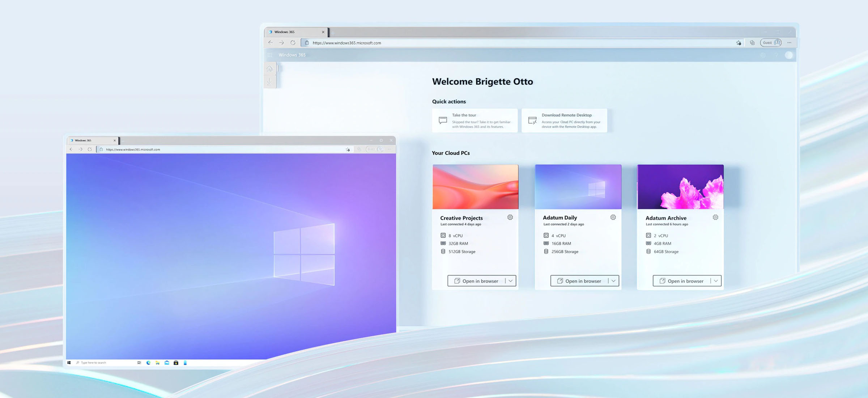Refresh the page in the front browser window
The image size is (868, 398).
[90, 149]
